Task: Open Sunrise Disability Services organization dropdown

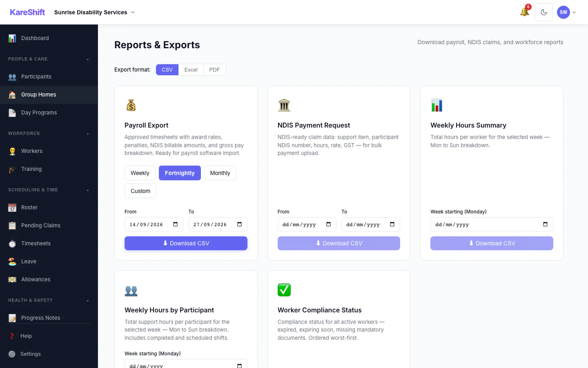Action: click(x=94, y=12)
